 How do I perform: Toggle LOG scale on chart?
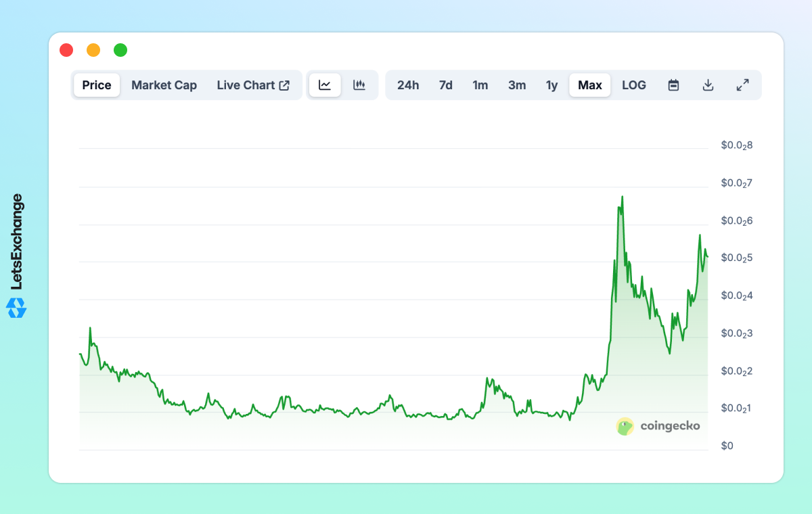coord(634,85)
